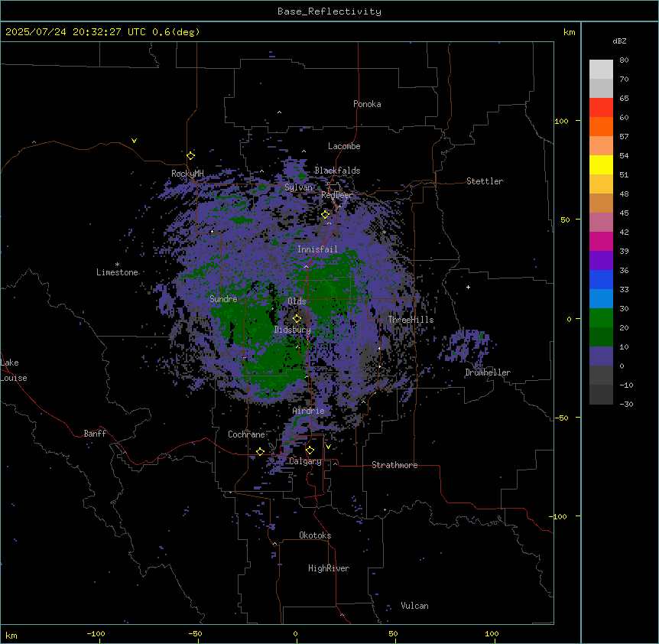Click the magenta 39-42 dBZ legend swatch

click(601, 241)
